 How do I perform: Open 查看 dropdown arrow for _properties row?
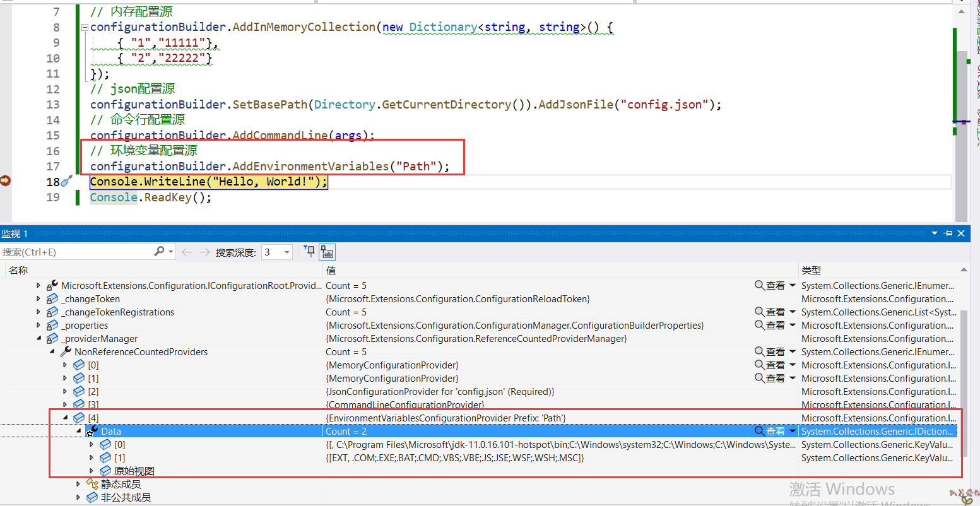793,326
